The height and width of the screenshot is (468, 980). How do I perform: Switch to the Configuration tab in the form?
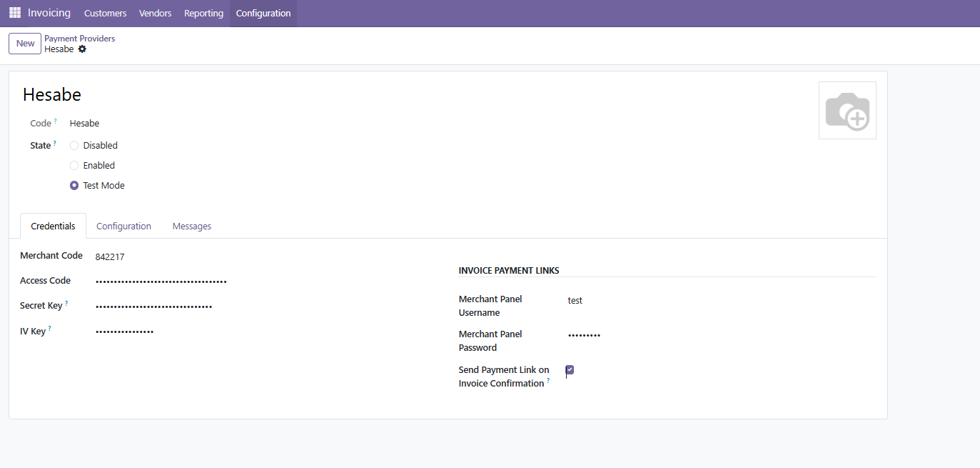pos(123,226)
